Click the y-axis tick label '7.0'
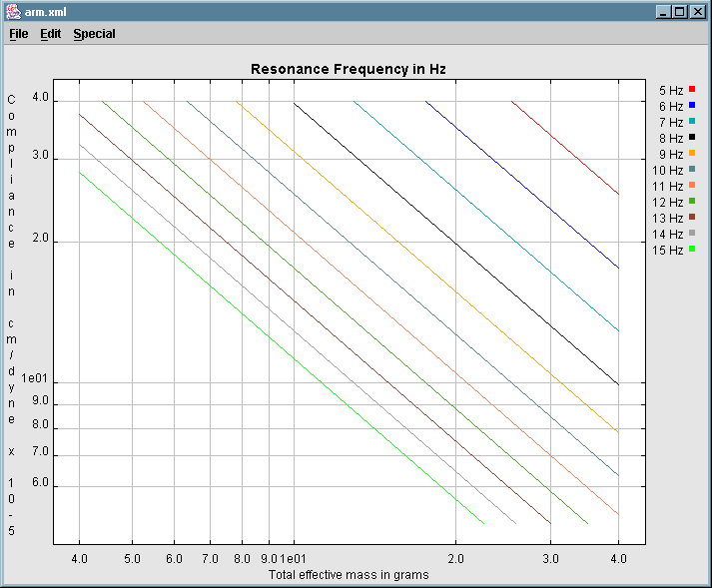712x588 pixels. pyautogui.click(x=40, y=451)
